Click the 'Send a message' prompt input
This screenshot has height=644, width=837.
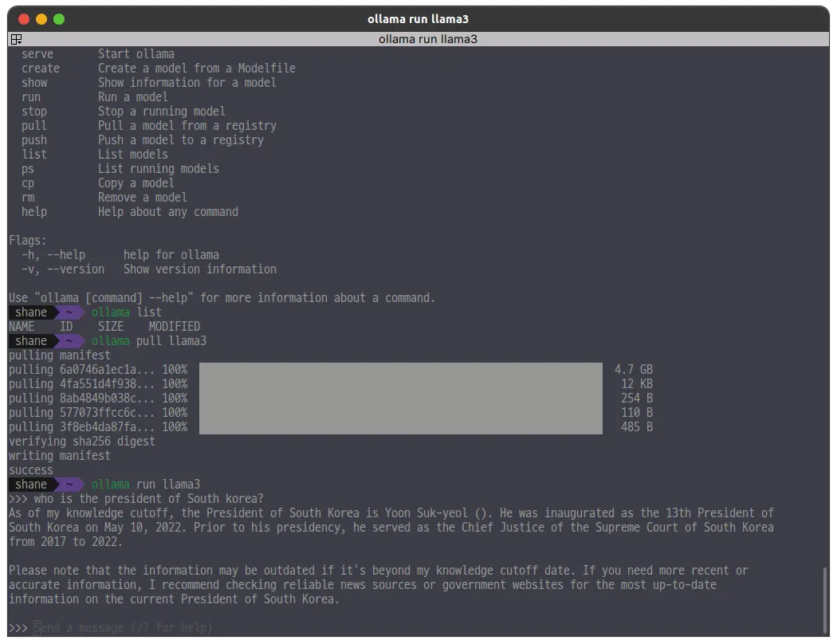pyautogui.click(x=124, y=628)
